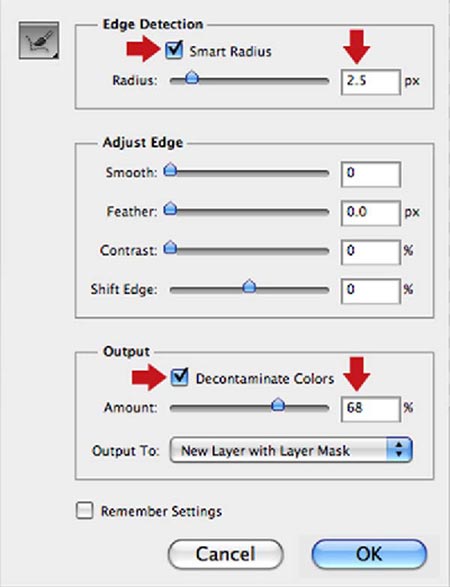
Task: Click the Amount field showing 68
Action: 371,409
